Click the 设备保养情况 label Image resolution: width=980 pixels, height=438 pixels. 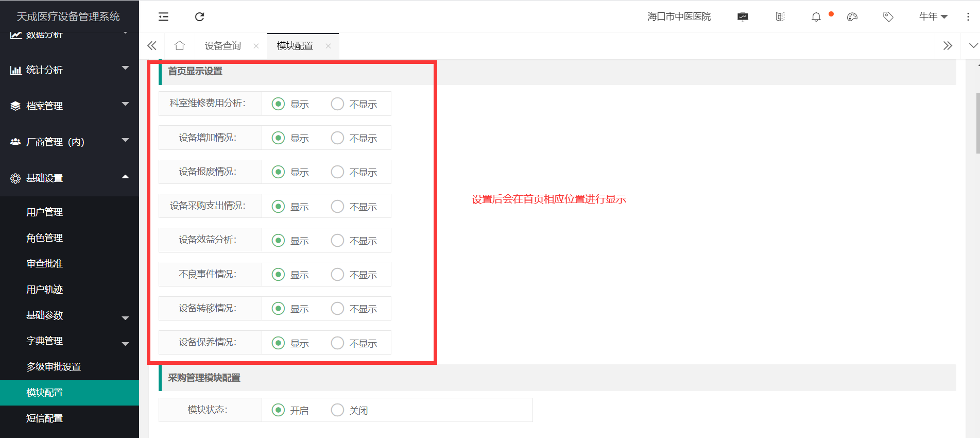[208, 342]
